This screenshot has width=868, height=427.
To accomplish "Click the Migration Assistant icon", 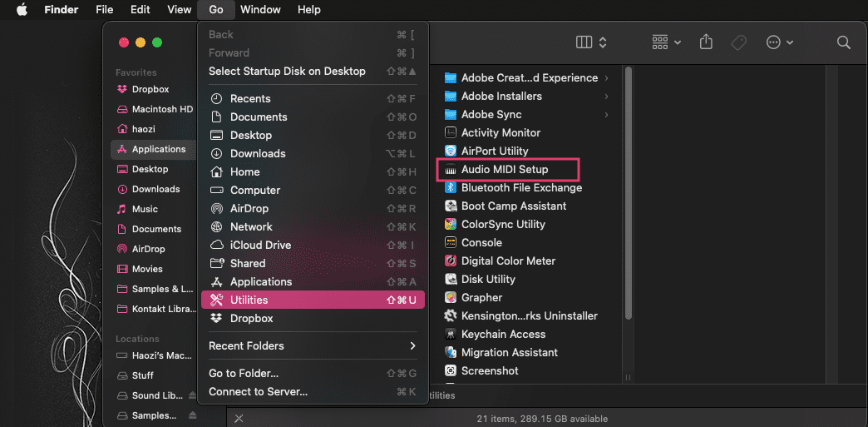I will pyautogui.click(x=451, y=352).
